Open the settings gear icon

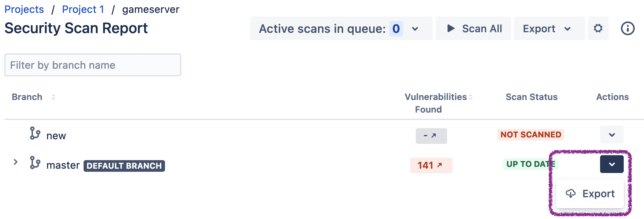[598, 29]
